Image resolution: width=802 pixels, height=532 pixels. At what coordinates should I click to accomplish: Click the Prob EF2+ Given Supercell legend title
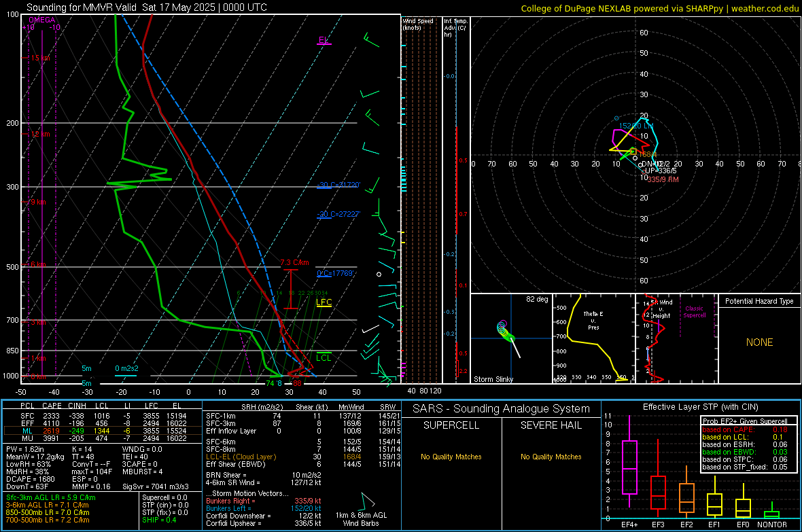pyautogui.click(x=745, y=421)
